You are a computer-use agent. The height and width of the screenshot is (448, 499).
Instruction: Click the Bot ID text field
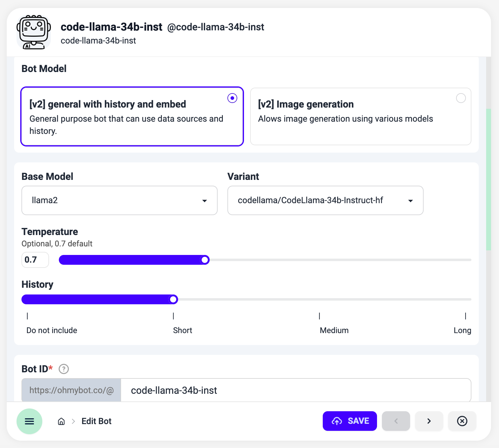(x=295, y=390)
